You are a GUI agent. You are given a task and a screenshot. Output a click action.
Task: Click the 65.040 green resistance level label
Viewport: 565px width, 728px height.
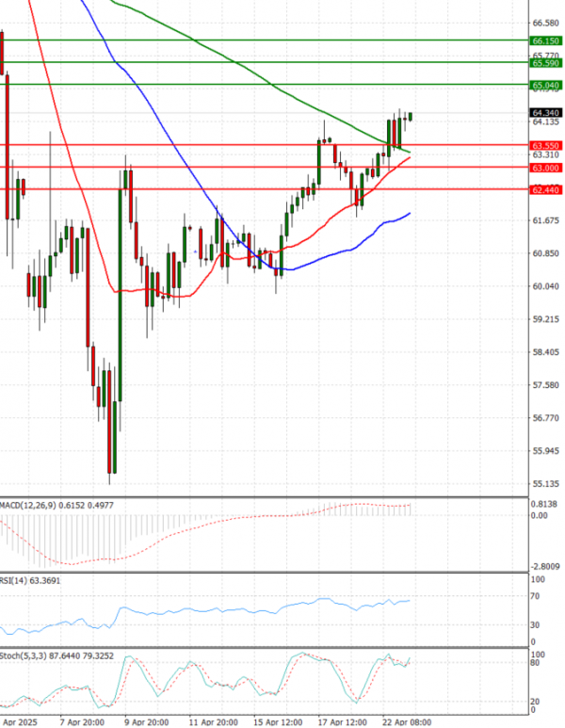(x=545, y=85)
